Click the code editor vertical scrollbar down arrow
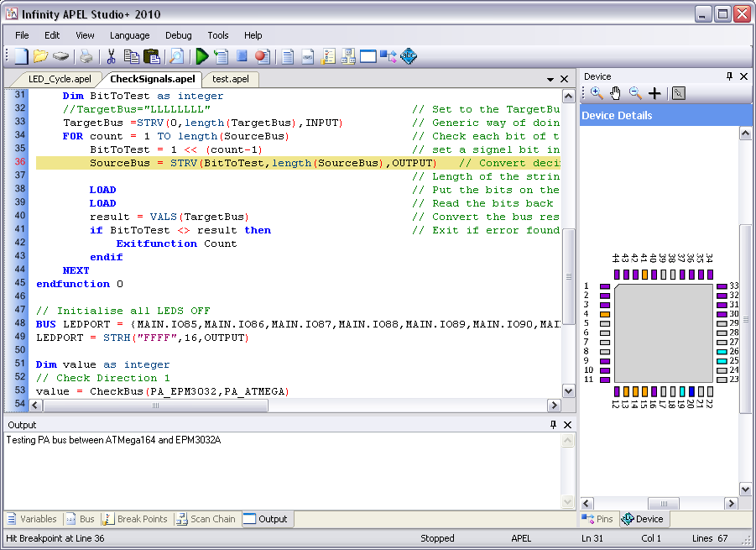 pos(568,390)
